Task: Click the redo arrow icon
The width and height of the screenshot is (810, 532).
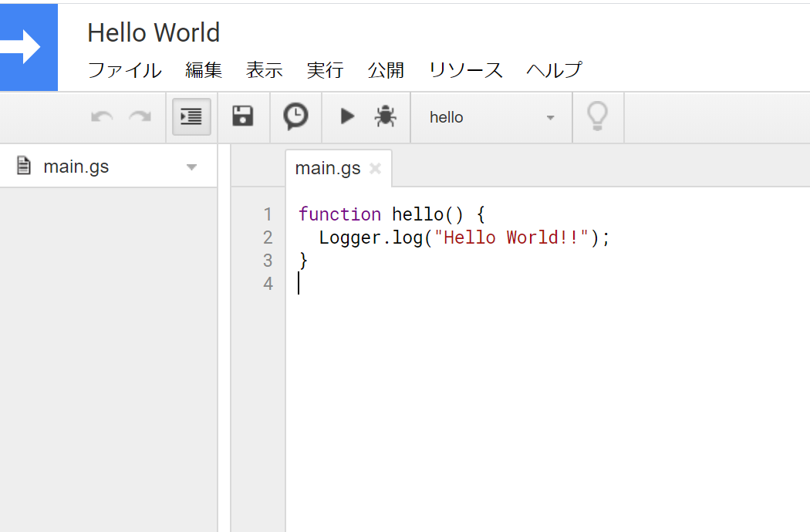Action: pyautogui.click(x=140, y=117)
